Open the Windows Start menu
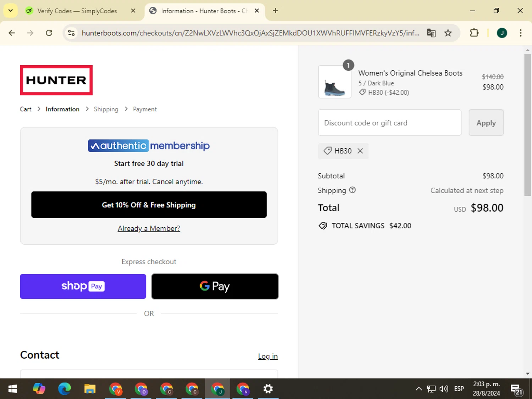 click(13, 389)
